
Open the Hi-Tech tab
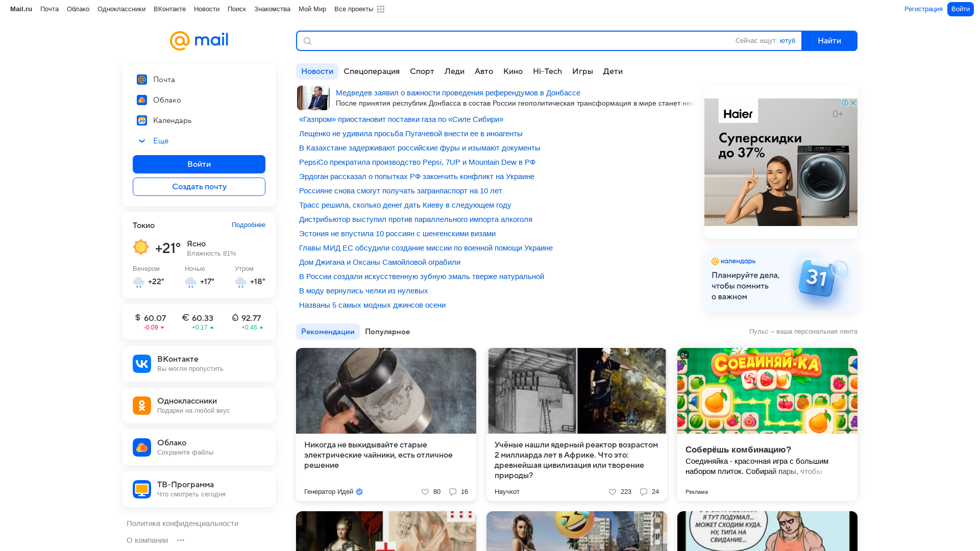pyautogui.click(x=547, y=71)
